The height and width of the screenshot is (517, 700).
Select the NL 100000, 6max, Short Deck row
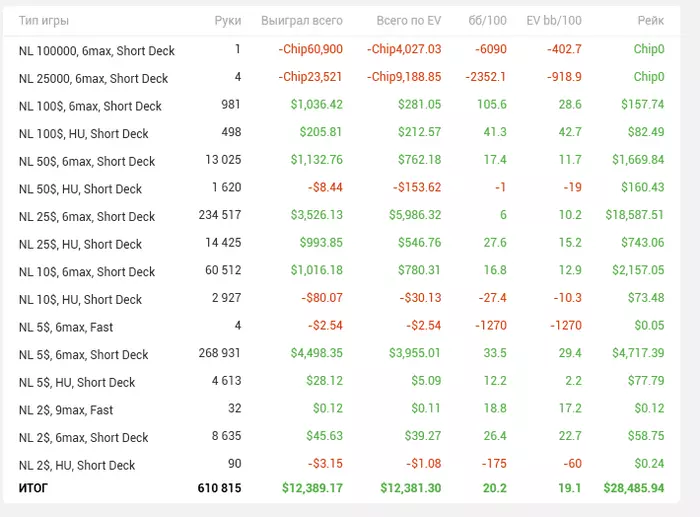point(96,51)
